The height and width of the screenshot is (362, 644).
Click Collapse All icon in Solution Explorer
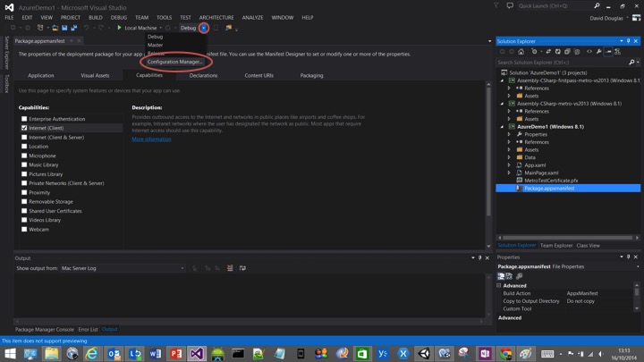(567, 51)
